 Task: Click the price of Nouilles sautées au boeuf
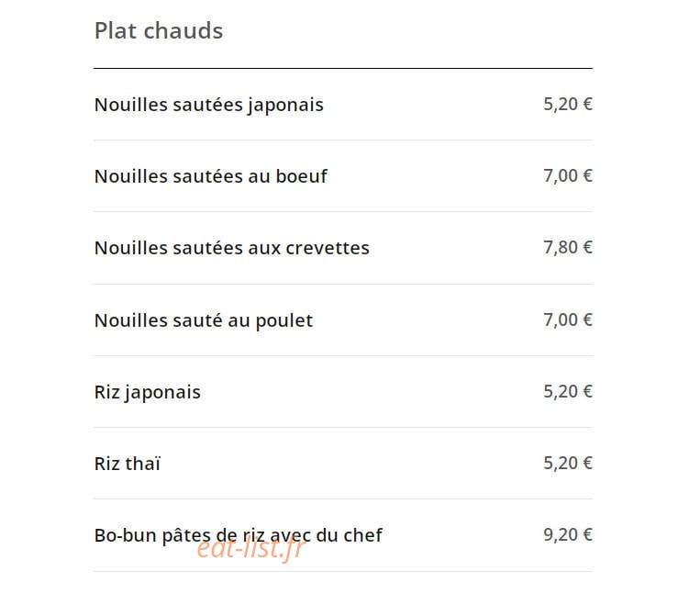tap(567, 175)
